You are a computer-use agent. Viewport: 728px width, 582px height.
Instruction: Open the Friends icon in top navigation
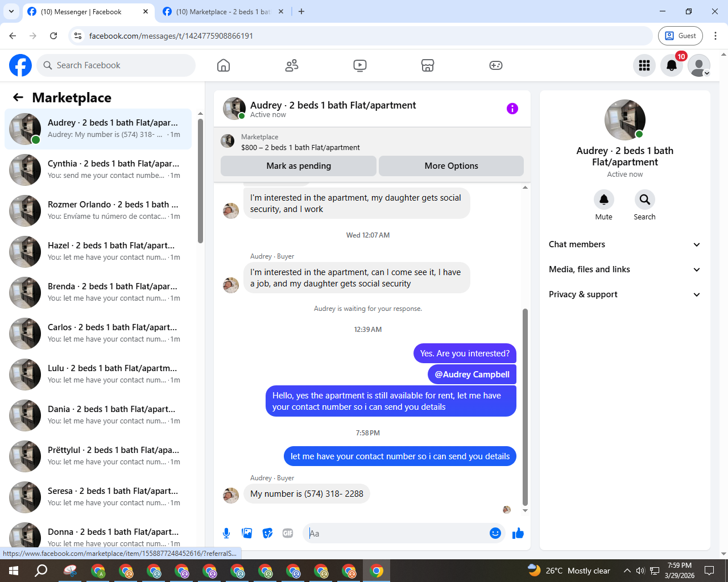pos(292,65)
